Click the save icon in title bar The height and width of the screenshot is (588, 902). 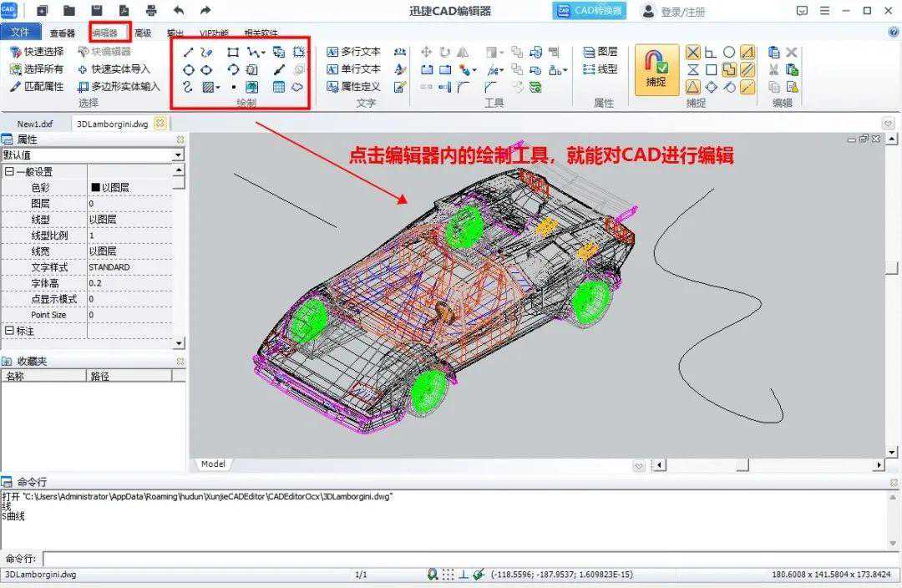coord(97,11)
